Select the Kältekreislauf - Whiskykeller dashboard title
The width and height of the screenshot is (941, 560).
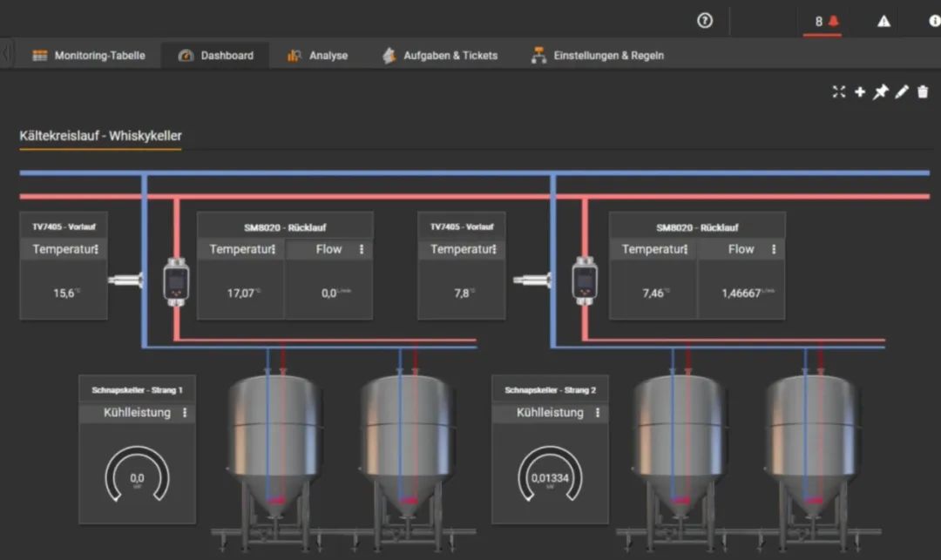(x=100, y=136)
